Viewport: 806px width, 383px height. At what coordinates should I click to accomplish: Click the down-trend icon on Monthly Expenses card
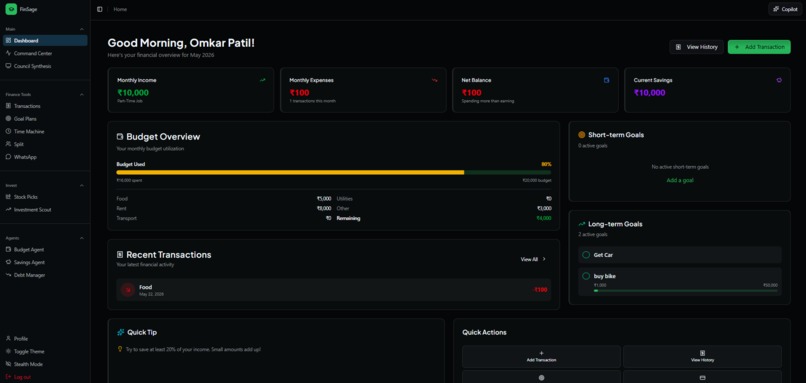click(x=435, y=80)
